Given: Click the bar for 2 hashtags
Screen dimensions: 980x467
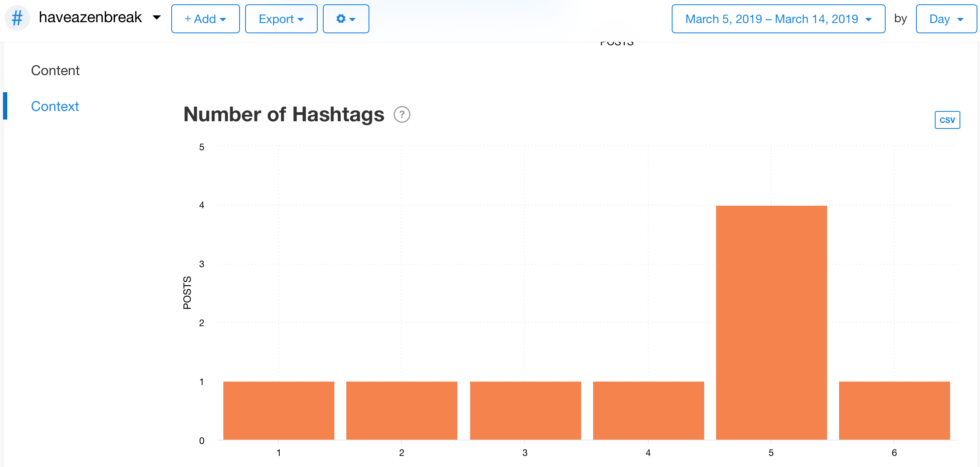Looking at the screenshot, I should pos(401,410).
